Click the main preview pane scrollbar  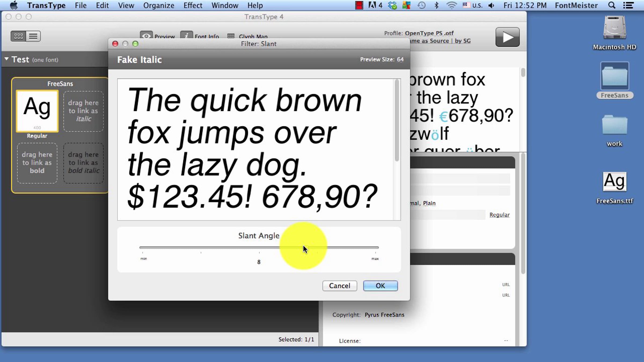523,73
